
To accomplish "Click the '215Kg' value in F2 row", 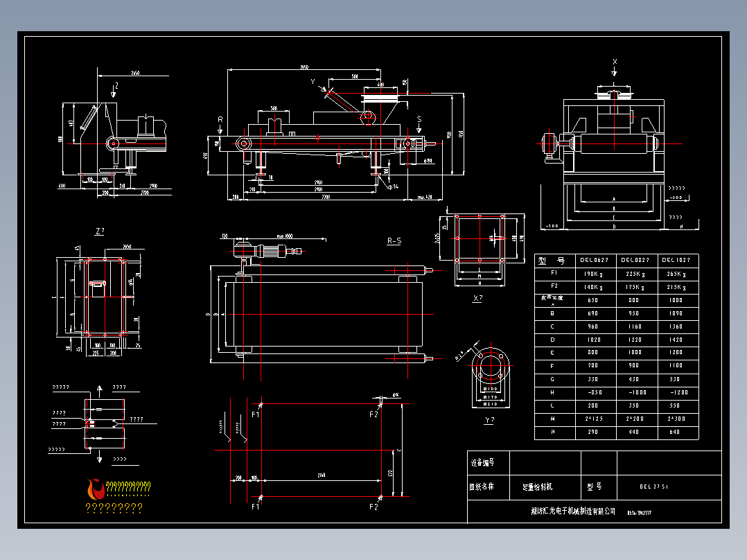I will (676, 288).
